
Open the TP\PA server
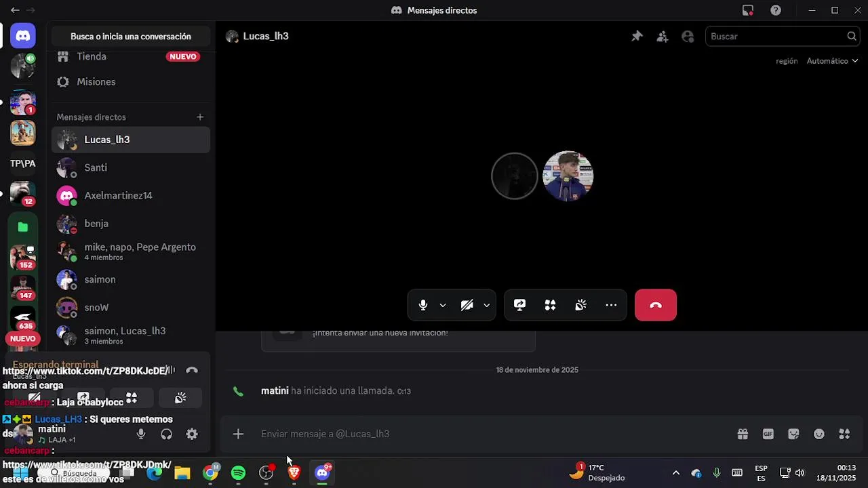23,163
